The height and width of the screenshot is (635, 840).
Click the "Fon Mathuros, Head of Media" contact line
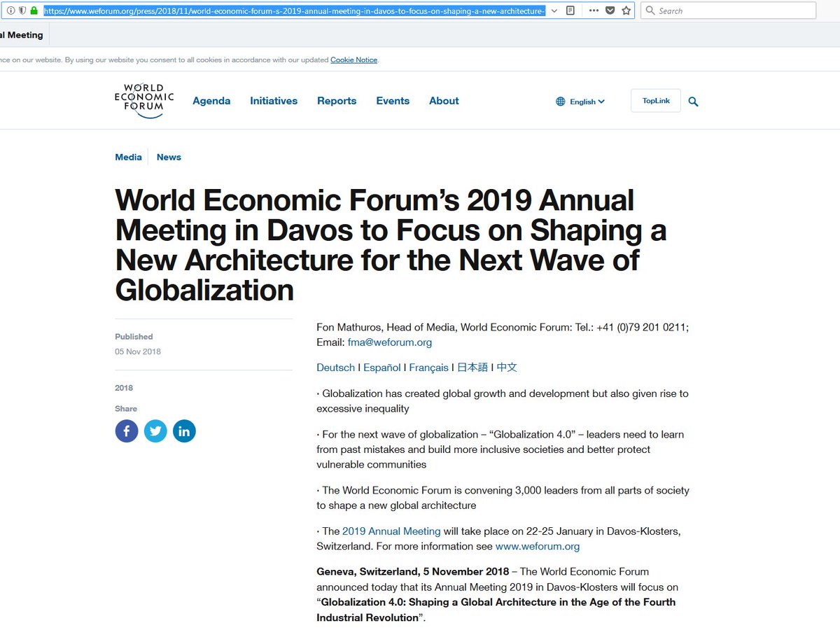tap(503, 335)
